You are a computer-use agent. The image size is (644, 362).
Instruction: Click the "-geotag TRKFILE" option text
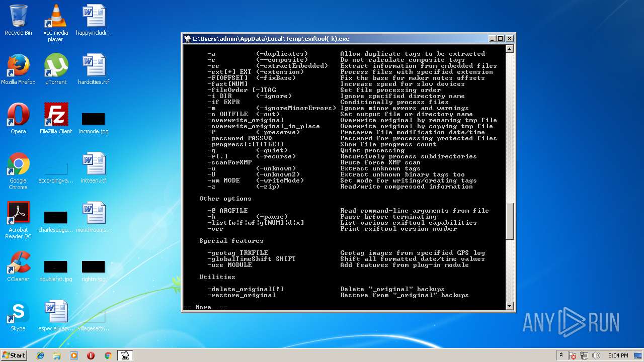tap(237, 253)
